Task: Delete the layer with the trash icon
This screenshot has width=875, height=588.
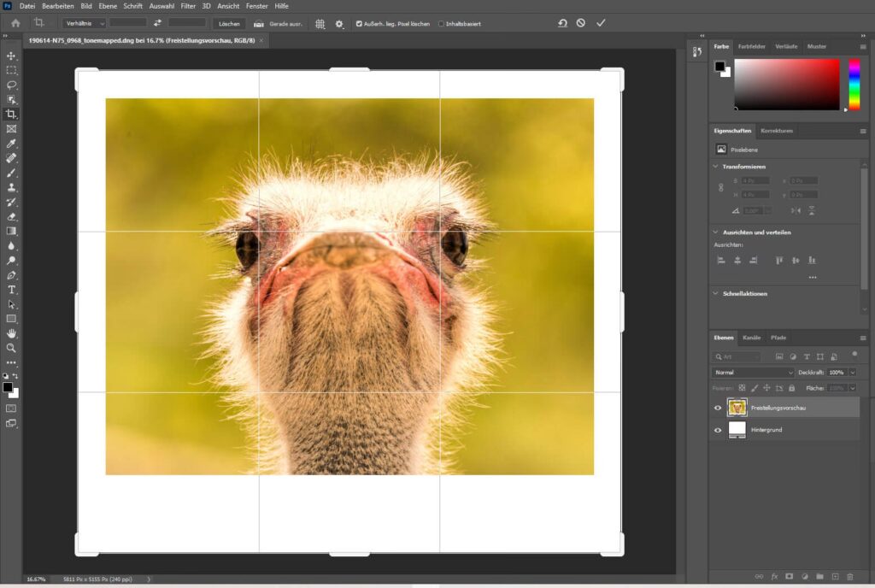Action: click(x=851, y=577)
